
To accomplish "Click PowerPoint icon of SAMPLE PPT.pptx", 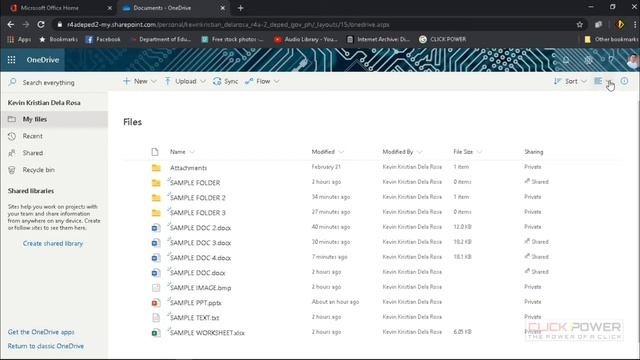I will coord(156,303).
